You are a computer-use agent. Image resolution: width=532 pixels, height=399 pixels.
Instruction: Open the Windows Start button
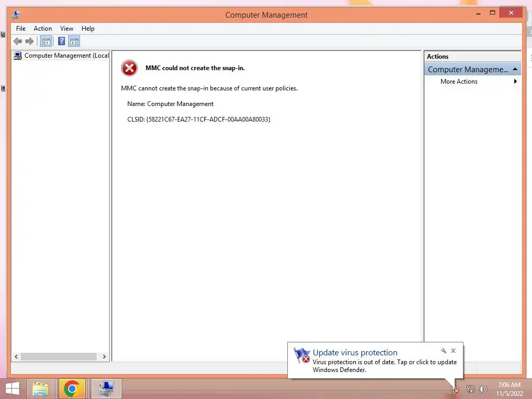click(12, 389)
